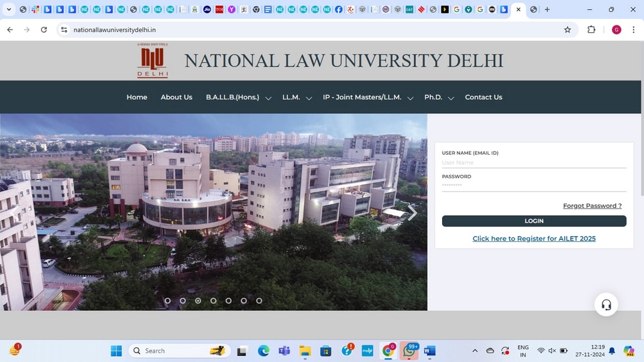The height and width of the screenshot is (362, 644).
Task: Open the ENG IN language switcher
Action: tap(523, 351)
